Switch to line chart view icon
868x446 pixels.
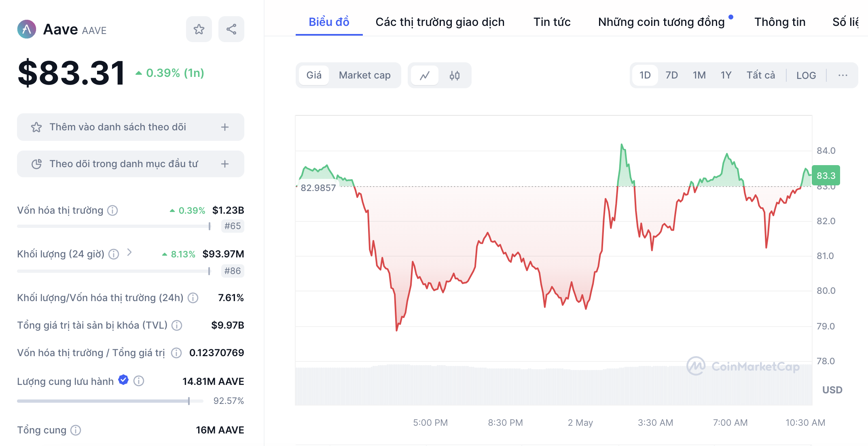(x=425, y=75)
